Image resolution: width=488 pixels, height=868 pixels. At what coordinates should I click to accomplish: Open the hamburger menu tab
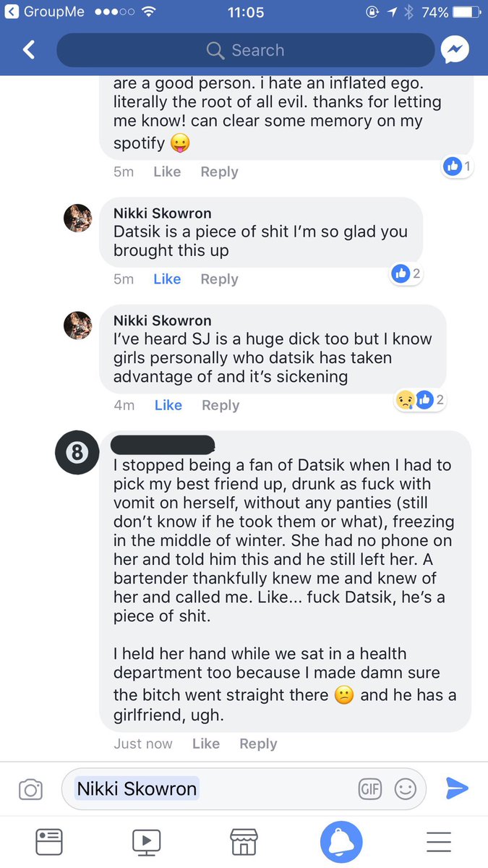(x=439, y=842)
